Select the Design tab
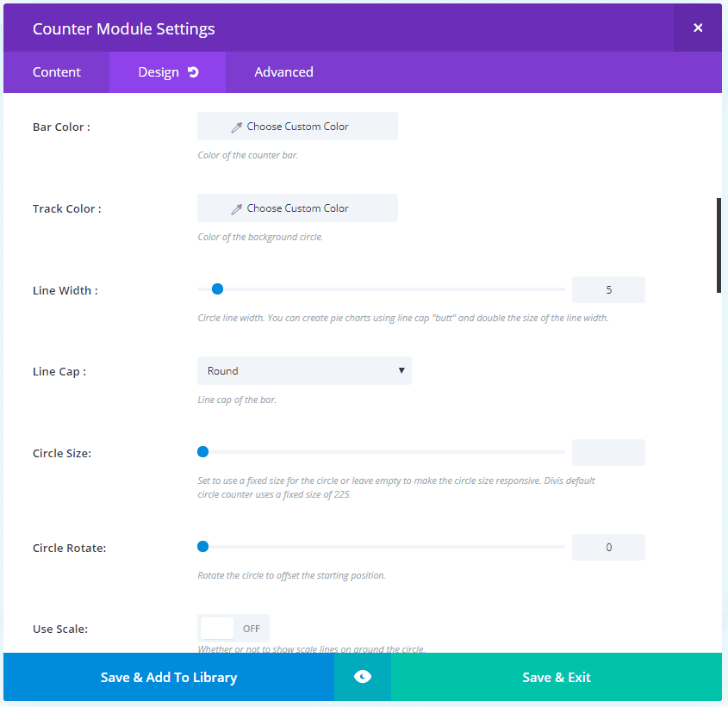728x707 pixels. pos(159,72)
